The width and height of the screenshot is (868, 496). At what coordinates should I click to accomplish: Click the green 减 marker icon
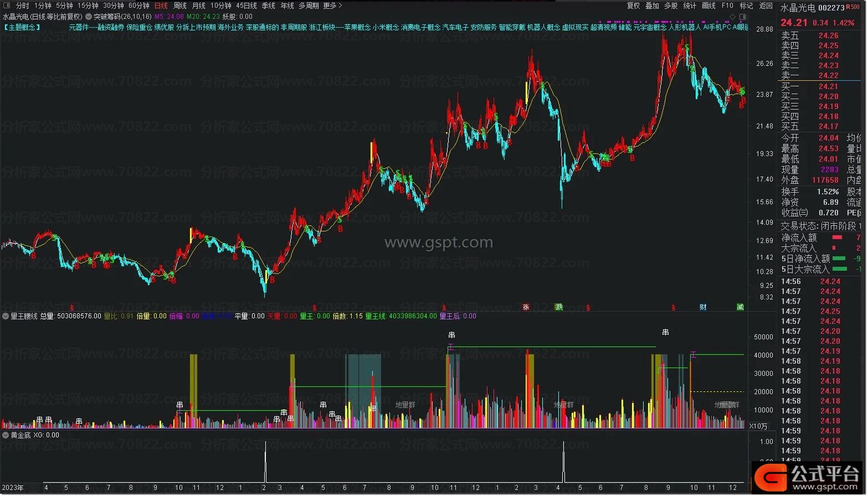coord(740,307)
